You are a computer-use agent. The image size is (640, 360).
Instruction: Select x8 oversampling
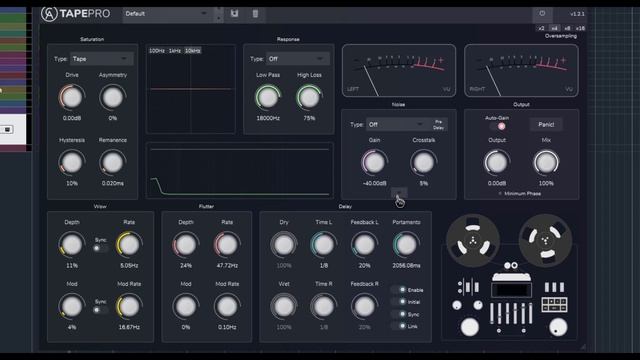(x=567, y=28)
